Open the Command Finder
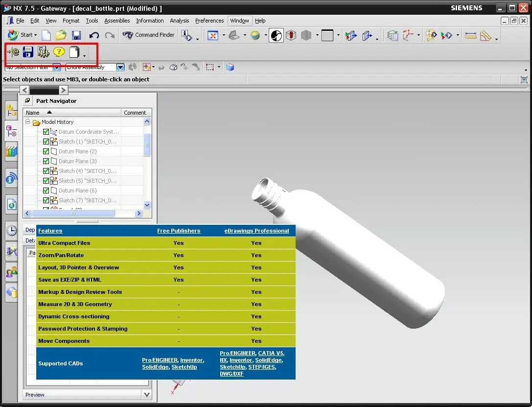 point(148,35)
